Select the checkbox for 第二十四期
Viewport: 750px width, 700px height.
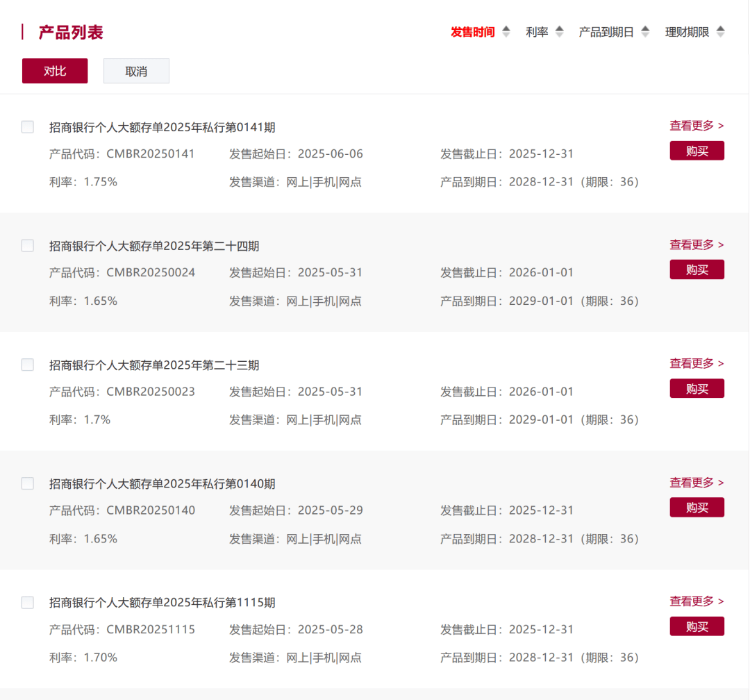[28, 245]
